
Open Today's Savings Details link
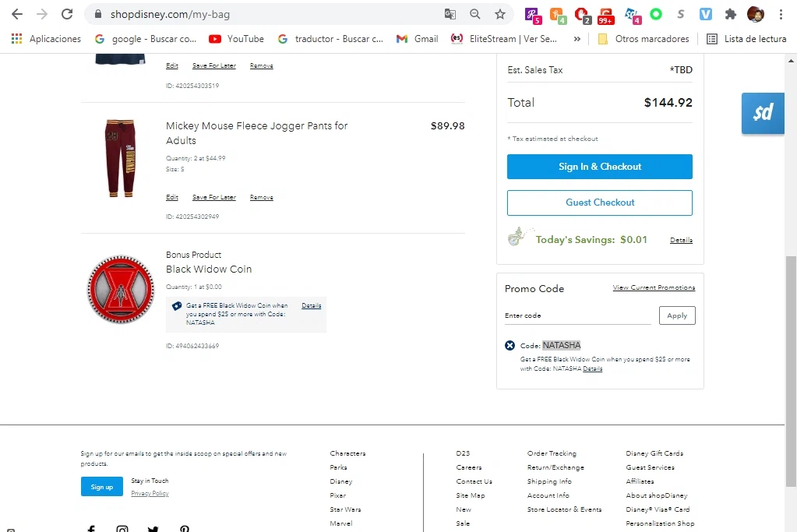681,240
